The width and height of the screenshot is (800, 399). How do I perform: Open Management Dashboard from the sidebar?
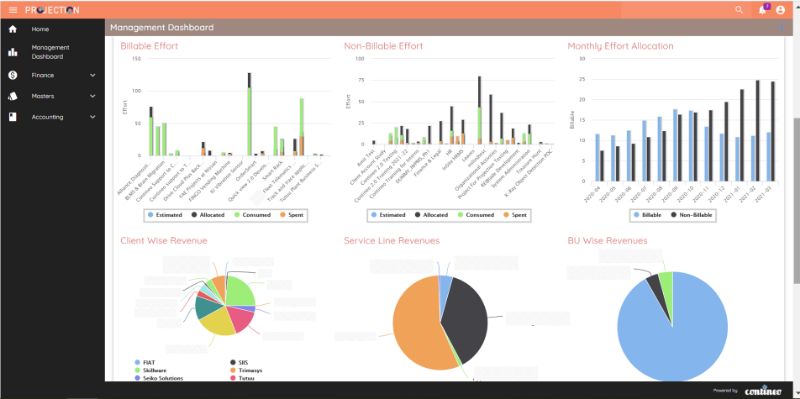pyautogui.click(x=51, y=52)
